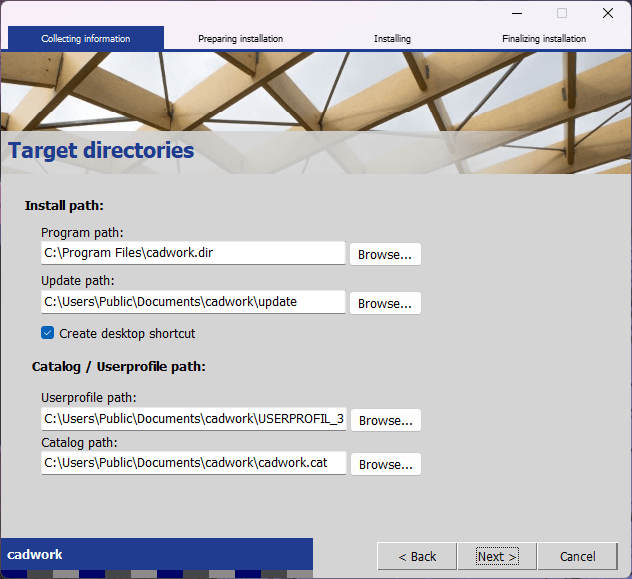632x579 pixels.
Task: Select the Catalog path text box
Action: [x=193, y=463]
